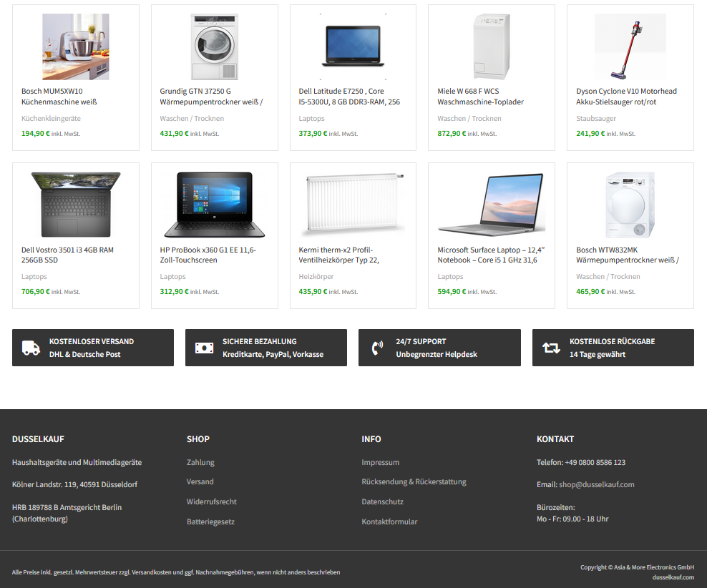Click the phone icon for 24/7 support

click(x=377, y=348)
